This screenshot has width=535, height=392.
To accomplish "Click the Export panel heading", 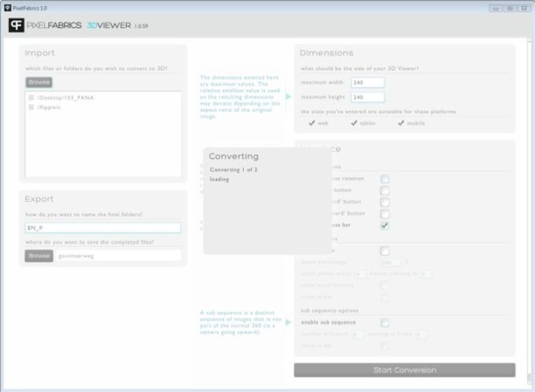I will coord(39,199).
